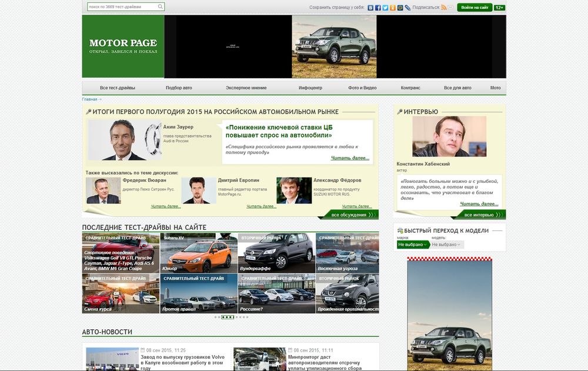
Task: Open the Фото и Видео menu
Action: pyautogui.click(x=362, y=88)
